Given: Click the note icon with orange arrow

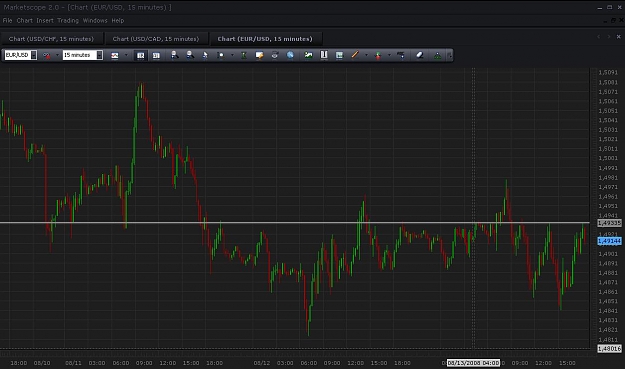Looking at the screenshot, I should (x=259, y=55).
